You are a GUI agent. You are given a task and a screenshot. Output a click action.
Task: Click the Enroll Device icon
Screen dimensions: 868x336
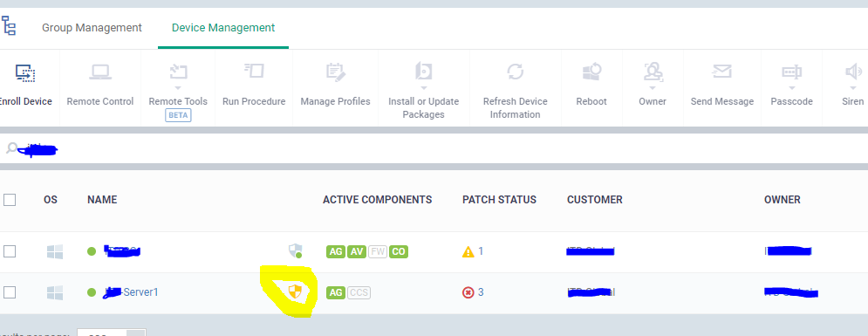pos(25,73)
